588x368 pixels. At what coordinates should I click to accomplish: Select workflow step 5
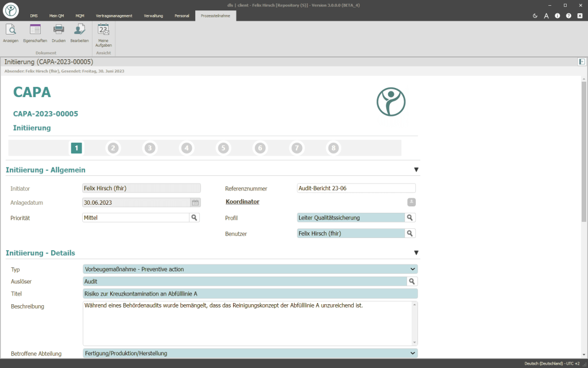[223, 148]
